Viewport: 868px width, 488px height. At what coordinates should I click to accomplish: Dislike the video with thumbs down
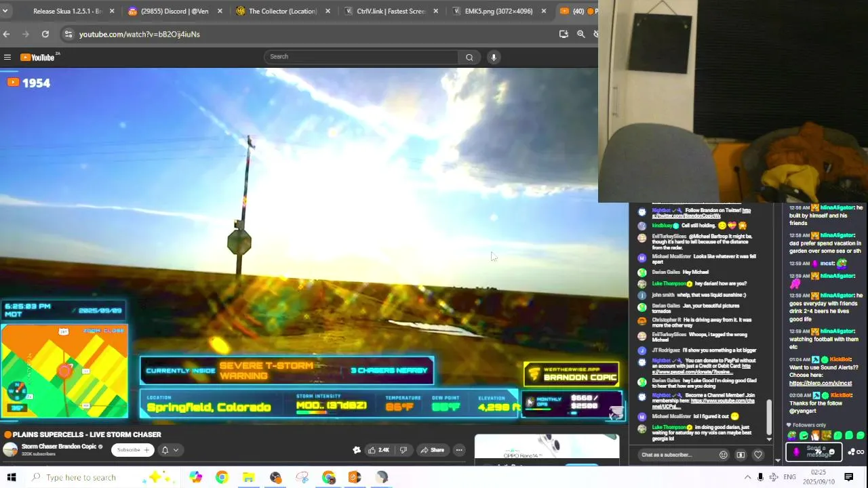[x=403, y=450]
